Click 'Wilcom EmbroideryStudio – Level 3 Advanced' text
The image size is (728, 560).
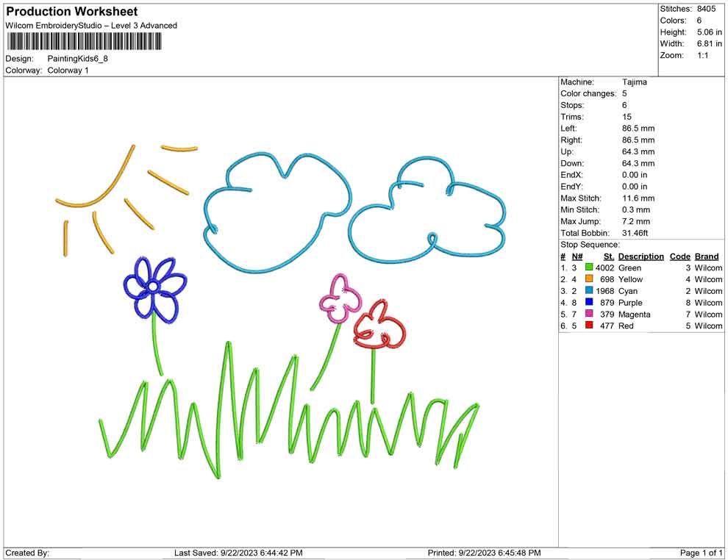pyautogui.click(x=91, y=26)
